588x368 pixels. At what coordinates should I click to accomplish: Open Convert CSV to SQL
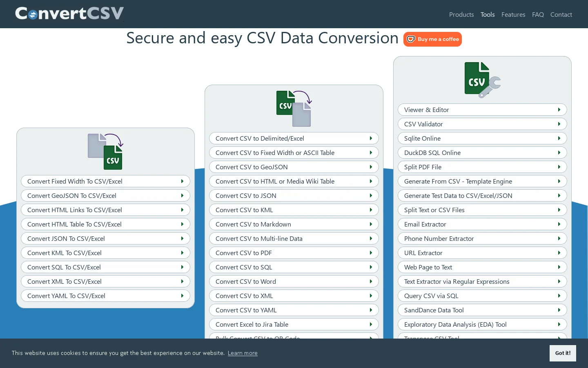[x=294, y=267]
